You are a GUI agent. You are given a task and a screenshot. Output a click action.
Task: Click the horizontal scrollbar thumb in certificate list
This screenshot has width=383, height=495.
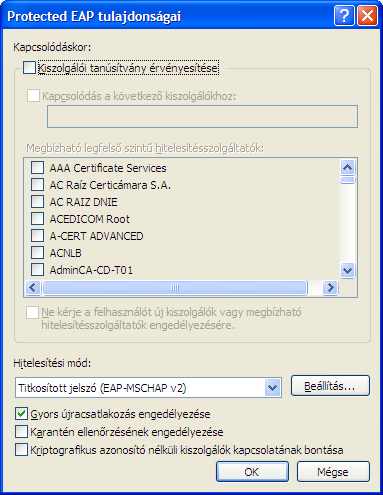[x=175, y=287]
